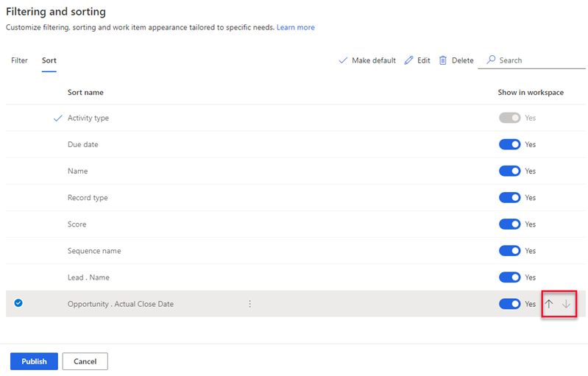
Task: Deselect the Opportunity row selection circle
Action: point(18,303)
